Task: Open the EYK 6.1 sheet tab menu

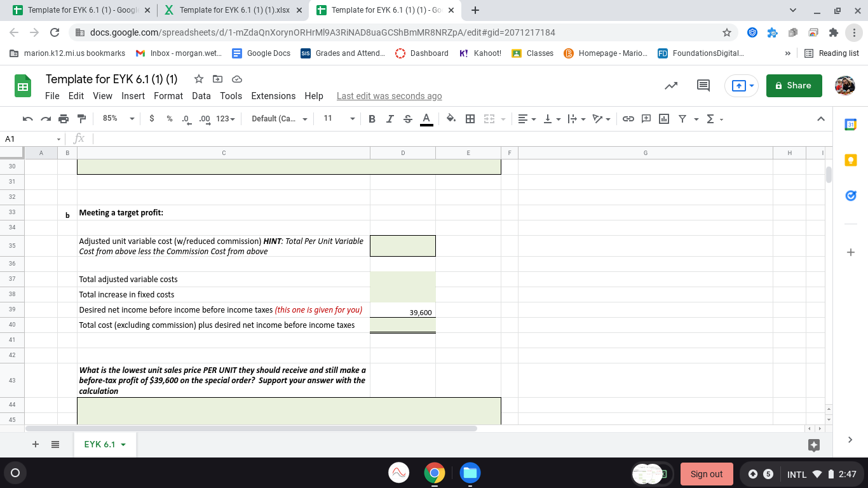Action: (x=124, y=444)
